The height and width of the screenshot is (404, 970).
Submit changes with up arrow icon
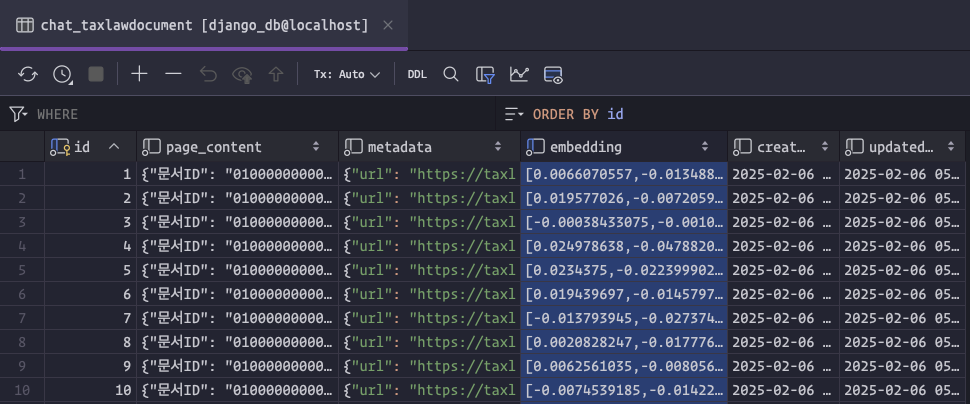(x=275, y=74)
